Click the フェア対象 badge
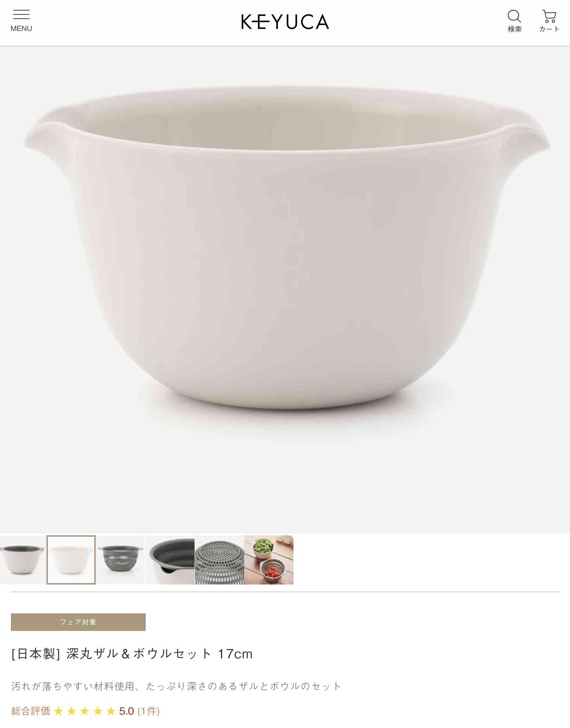The height and width of the screenshot is (728, 570). pos(78,622)
